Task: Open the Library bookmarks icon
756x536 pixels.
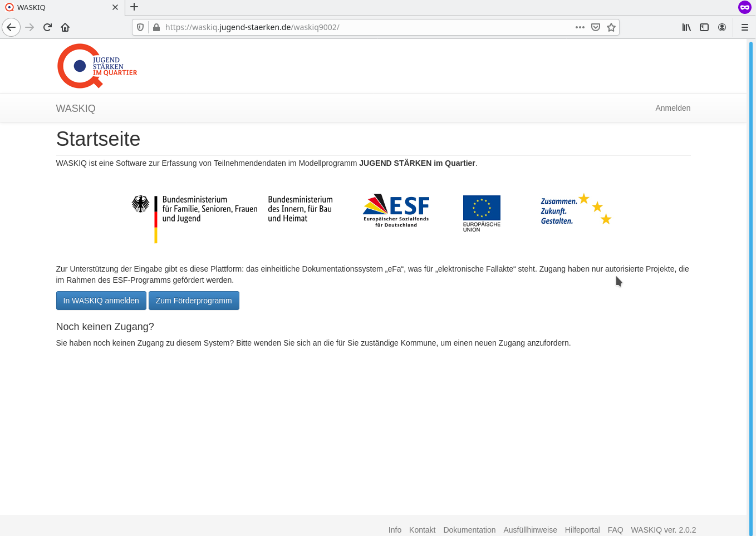Action: (686, 27)
